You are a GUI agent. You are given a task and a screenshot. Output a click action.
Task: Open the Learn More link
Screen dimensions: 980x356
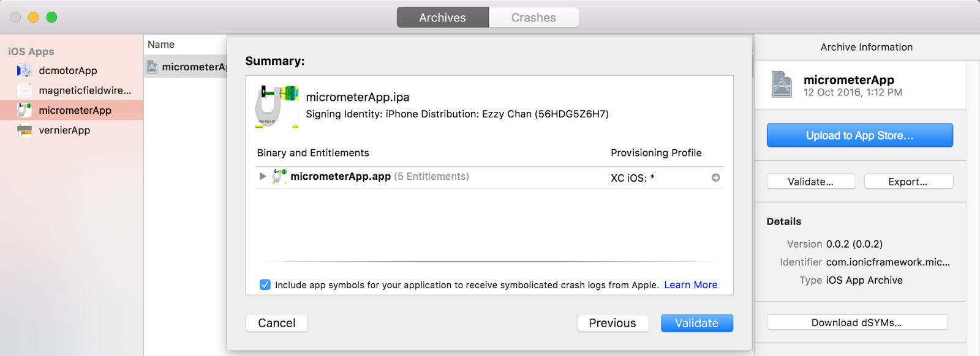coord(690,284)
